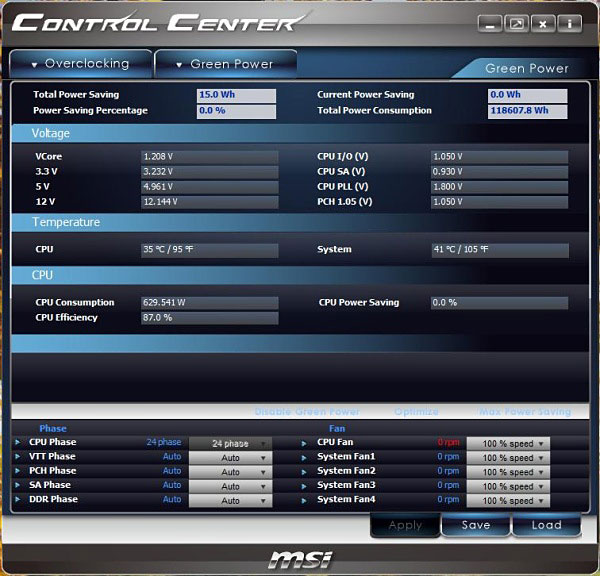The height and width of the screenshot is (576, 600).
Task: Click the VCore 1.208 V reading
Action: point(210,157)
